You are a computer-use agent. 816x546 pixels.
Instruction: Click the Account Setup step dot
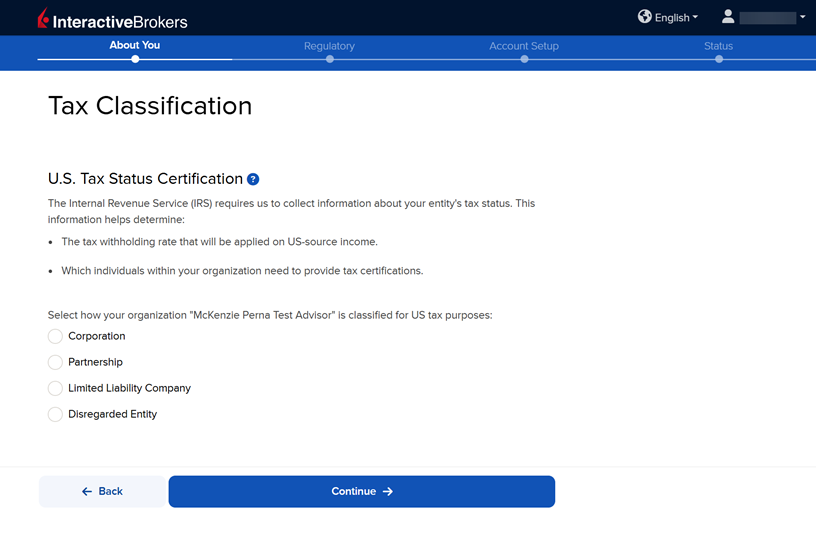tap(524, 59)
